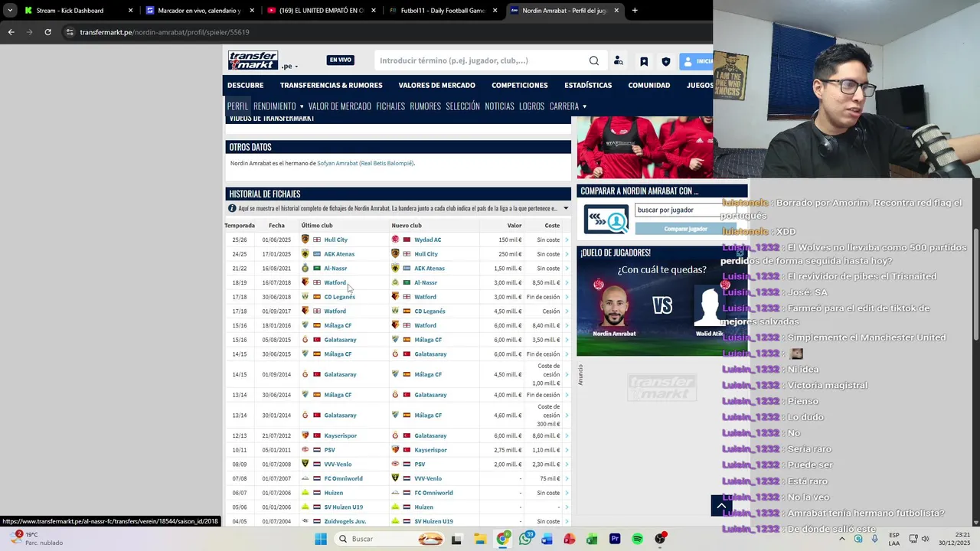980x551 pixels.
Task: Click the Comparar jugador button
Action: click(x=685, y=229)
